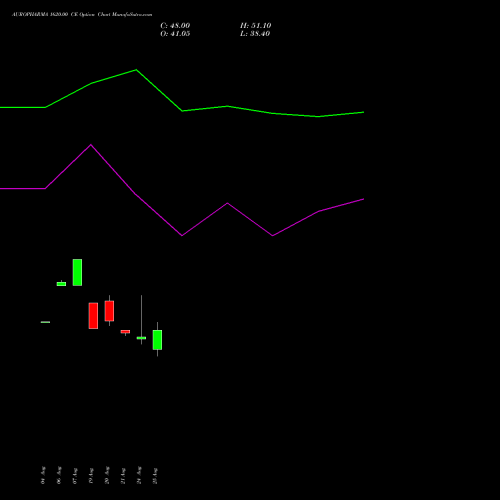
Task: Click the 07 Aug date label
Action: point(75,475)
